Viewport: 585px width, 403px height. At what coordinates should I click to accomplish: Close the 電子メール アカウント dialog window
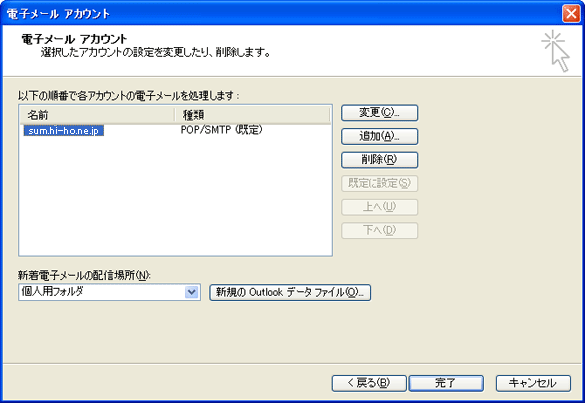tap(571, 13)
